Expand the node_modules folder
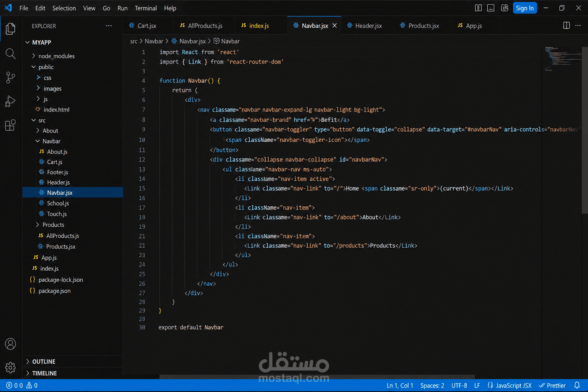Viewport: 588px width, 392px height. [56, 56]
